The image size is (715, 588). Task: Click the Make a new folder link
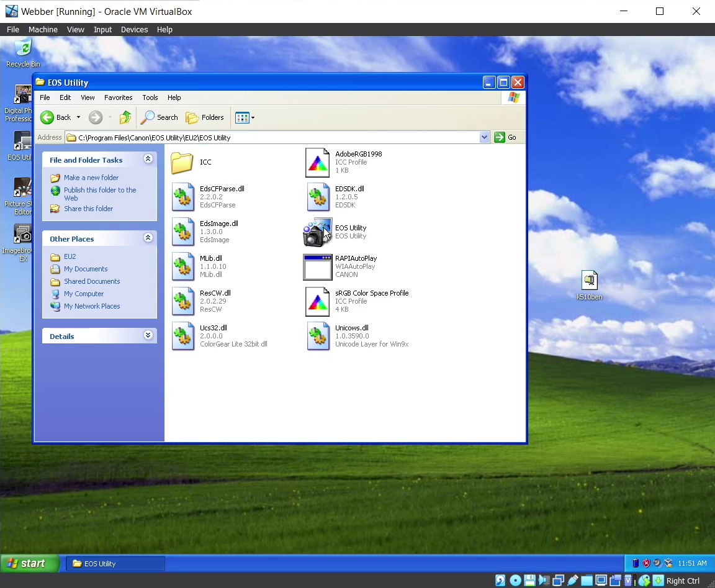click(x=91, y=178)
